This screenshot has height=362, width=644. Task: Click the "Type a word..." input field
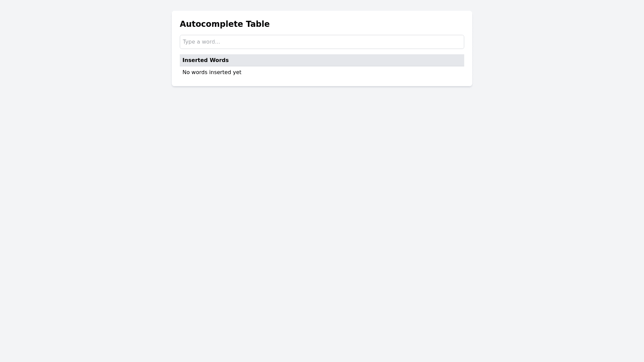tap(322, 42)
